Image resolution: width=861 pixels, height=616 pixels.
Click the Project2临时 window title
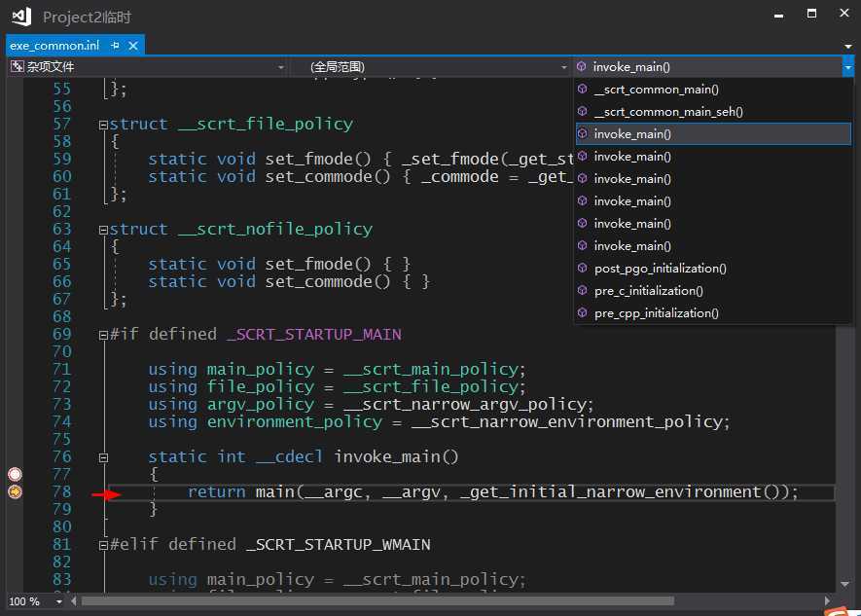pos(87,17)
